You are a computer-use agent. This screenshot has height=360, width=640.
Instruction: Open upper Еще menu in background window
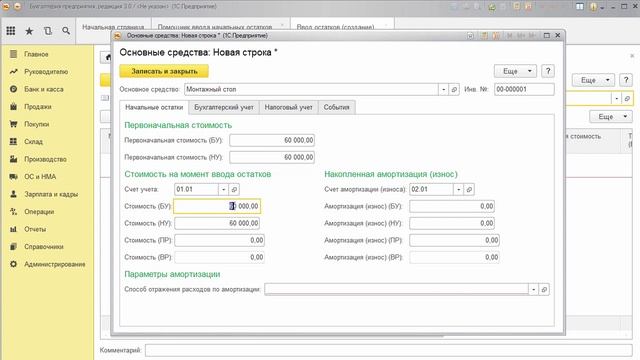pos(593,80)
